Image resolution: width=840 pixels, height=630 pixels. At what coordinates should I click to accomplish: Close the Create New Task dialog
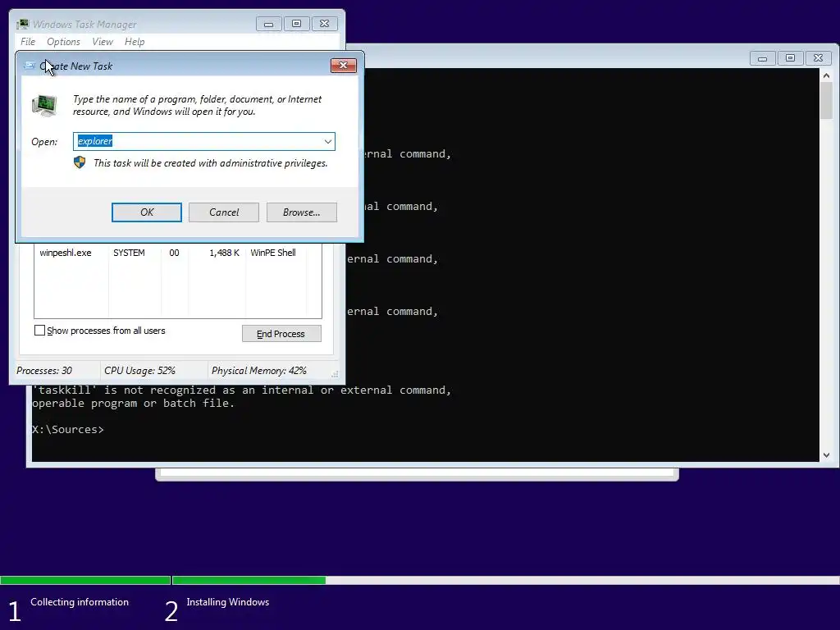tap(344, 66)
